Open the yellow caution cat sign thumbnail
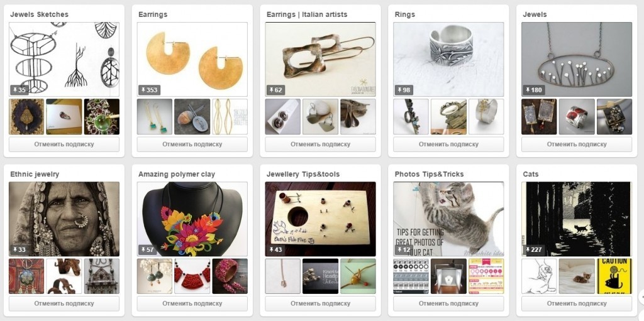Viewport: 644px width, 321px height. [x=614, y=276]
